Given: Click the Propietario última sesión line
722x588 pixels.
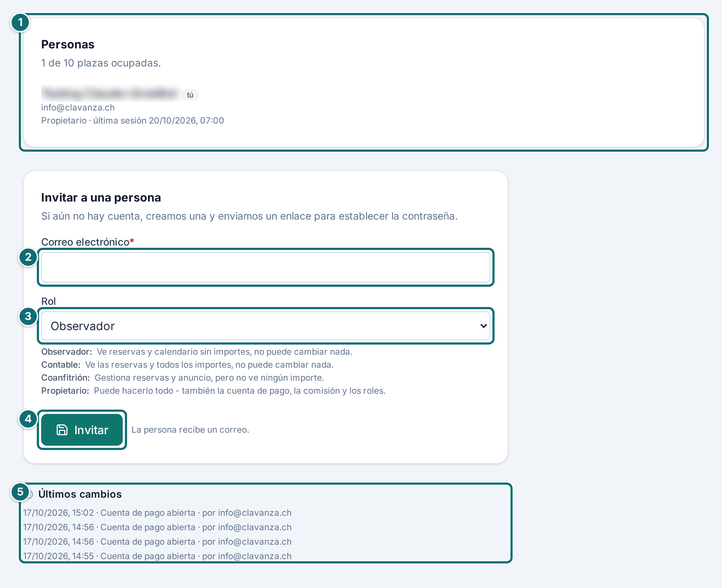Looking at the screenshot, I should point(132,121).
